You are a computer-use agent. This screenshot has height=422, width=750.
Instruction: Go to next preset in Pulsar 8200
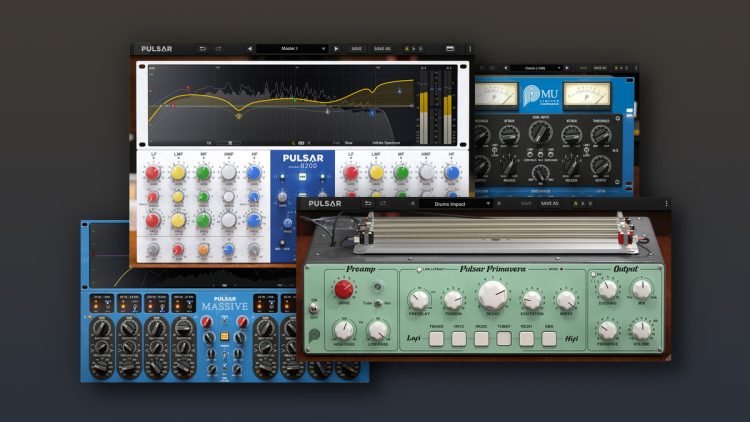coord(336,49)
